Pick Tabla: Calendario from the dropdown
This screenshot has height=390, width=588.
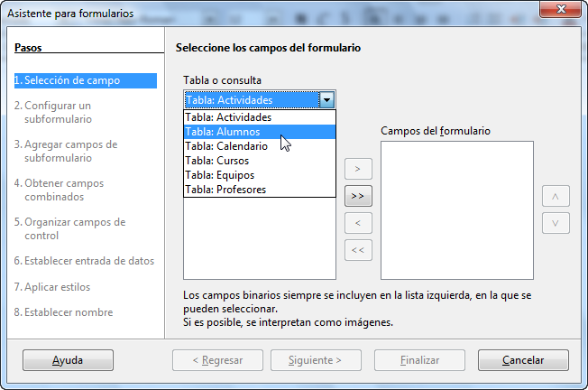pyautogui.click(x=260, y=146)
